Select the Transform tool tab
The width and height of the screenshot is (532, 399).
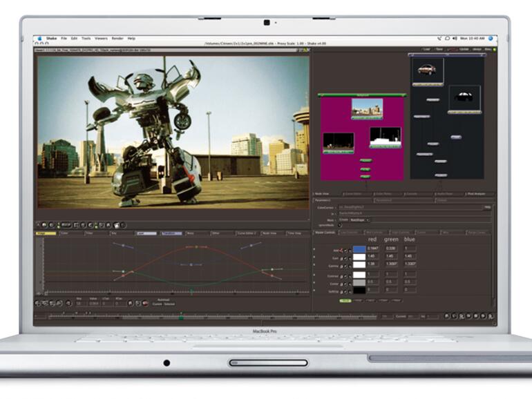172,233
